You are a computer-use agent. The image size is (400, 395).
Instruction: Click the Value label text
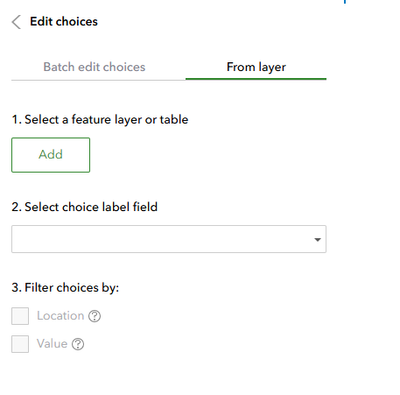point(52,344)
